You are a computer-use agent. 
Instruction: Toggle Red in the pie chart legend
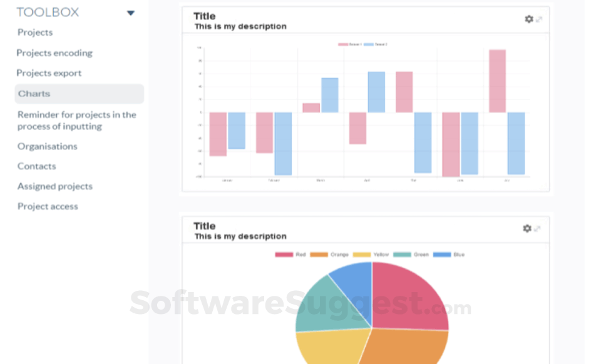coord(290,255)
